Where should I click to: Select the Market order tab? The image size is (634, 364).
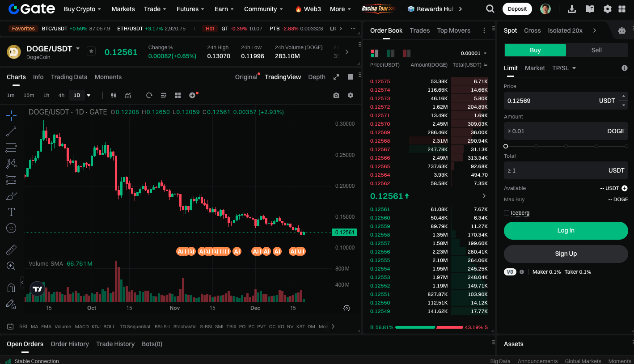pos(535,68)
